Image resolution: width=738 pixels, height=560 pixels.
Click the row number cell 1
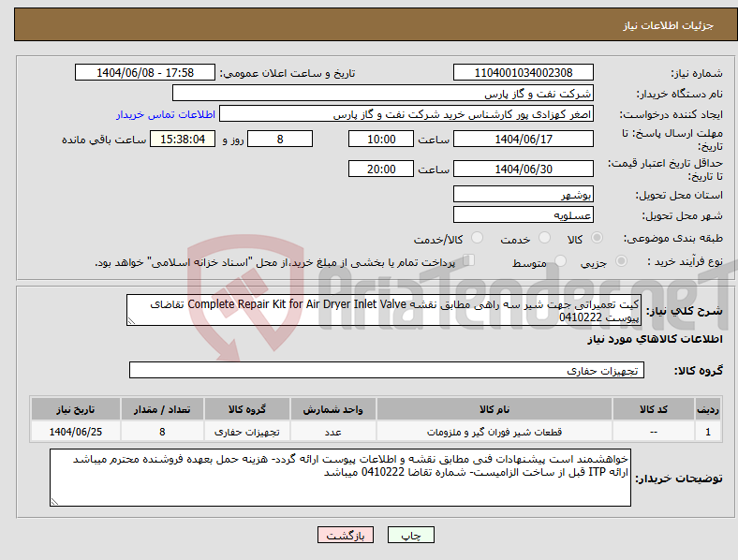coord(708,432)
